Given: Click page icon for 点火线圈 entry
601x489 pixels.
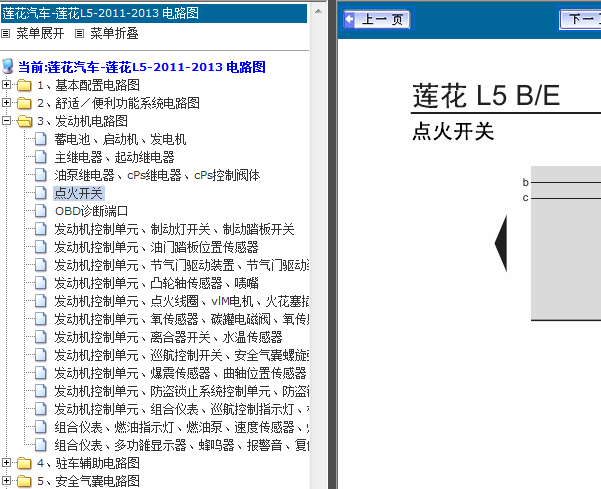Looking at the screenshot, I should [x=41, y=301].
